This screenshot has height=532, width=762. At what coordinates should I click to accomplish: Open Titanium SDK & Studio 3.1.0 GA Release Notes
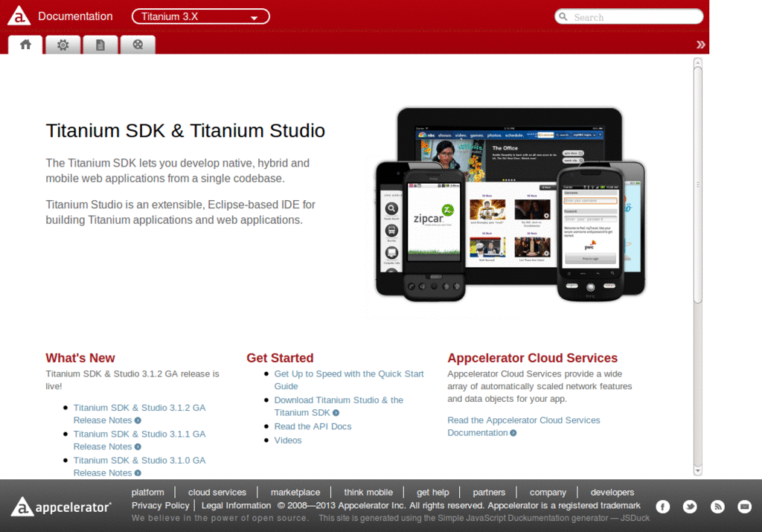(139, 467)
